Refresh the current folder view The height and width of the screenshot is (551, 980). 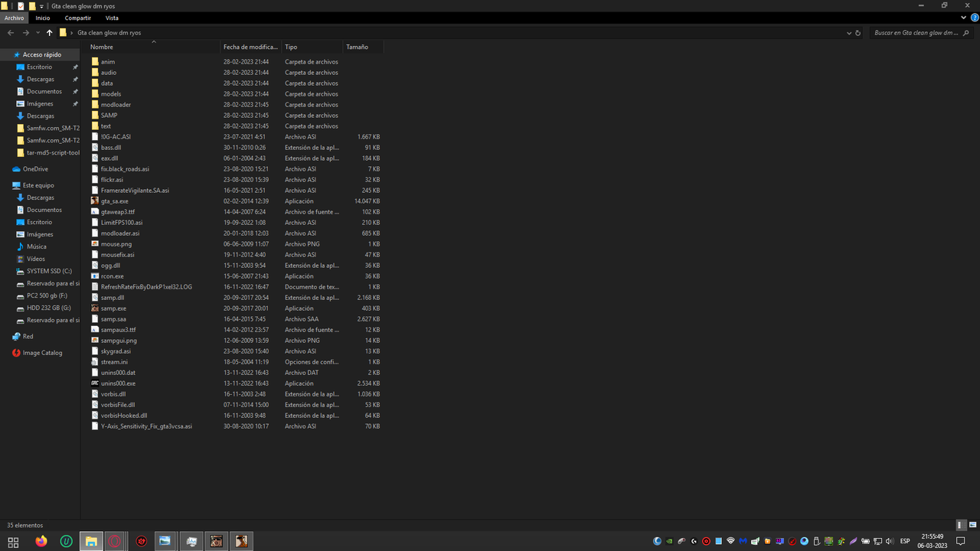coord(857,33)
